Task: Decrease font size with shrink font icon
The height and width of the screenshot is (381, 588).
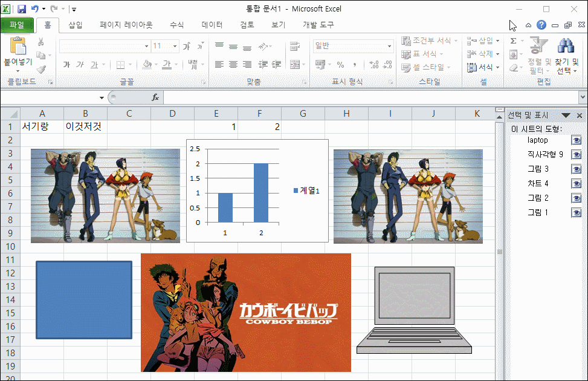Action: coord(200,46)
